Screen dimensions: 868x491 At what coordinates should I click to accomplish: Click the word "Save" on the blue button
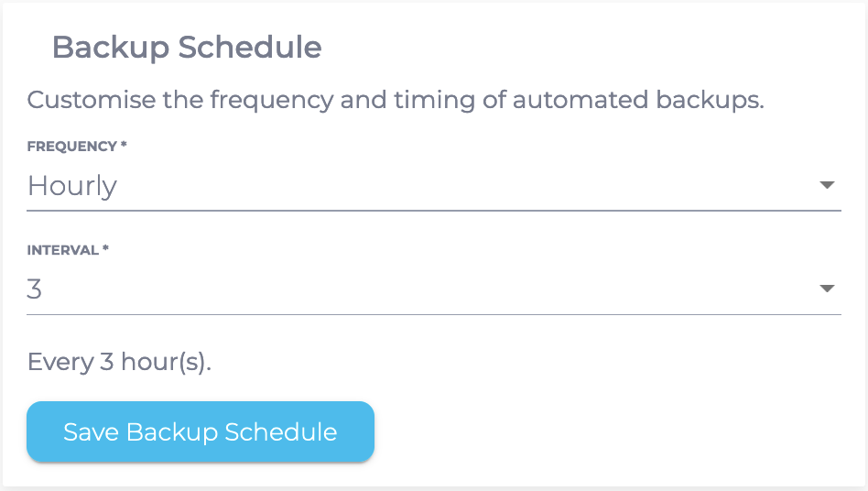click(x=91, y=431)
